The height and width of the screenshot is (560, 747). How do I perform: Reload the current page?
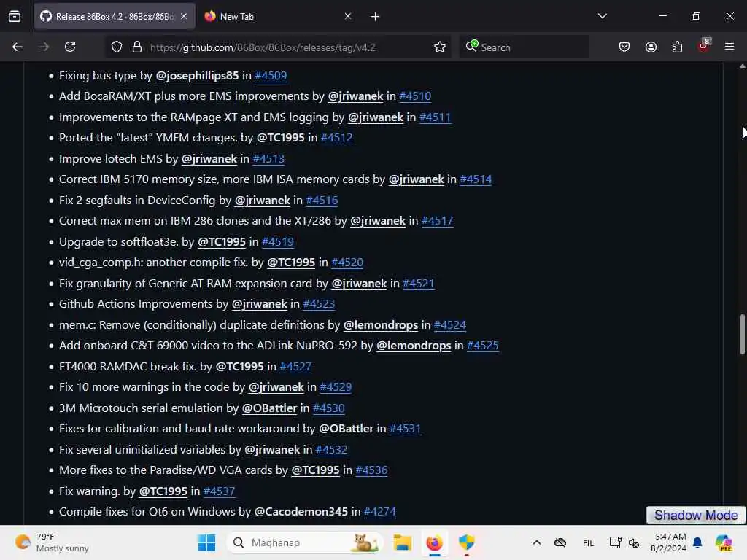(x=70, y=47)
